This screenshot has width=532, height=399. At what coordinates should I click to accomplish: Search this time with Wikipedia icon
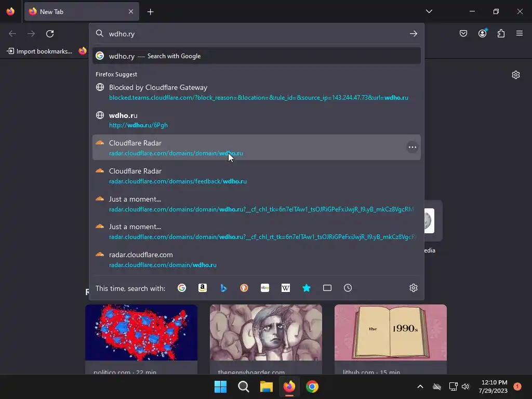286,288
